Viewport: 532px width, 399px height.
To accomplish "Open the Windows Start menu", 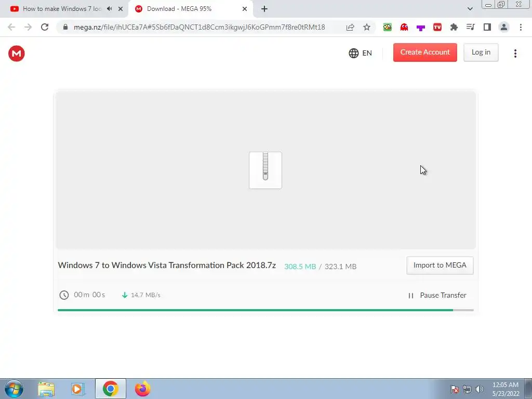I will coord(14,389).
